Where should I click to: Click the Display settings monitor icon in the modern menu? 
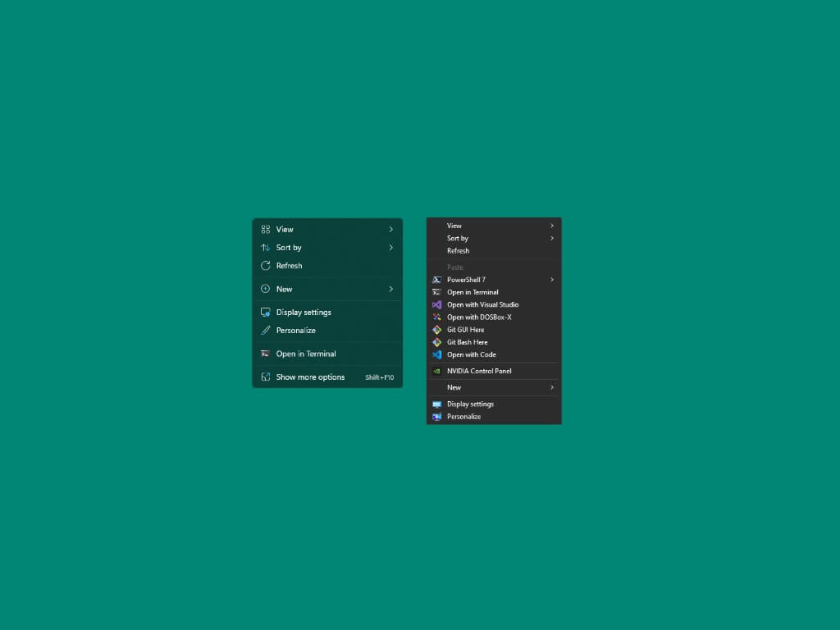coord(265,313)
